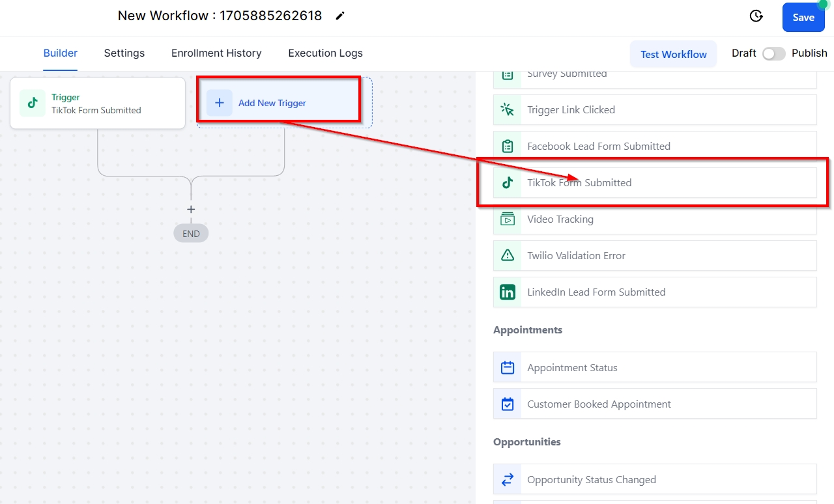Click the Test Workflow button

(673, 54)
